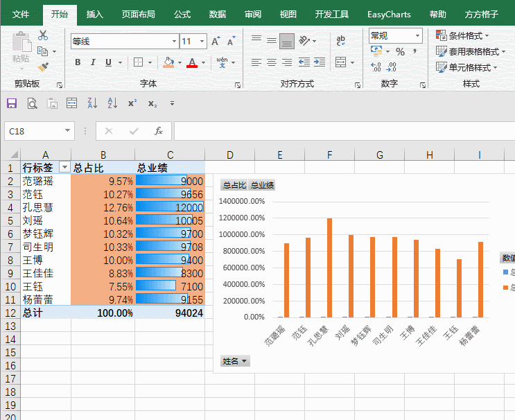
Task: Customize quick access toolbar dropdown
Action: (172, 103)
